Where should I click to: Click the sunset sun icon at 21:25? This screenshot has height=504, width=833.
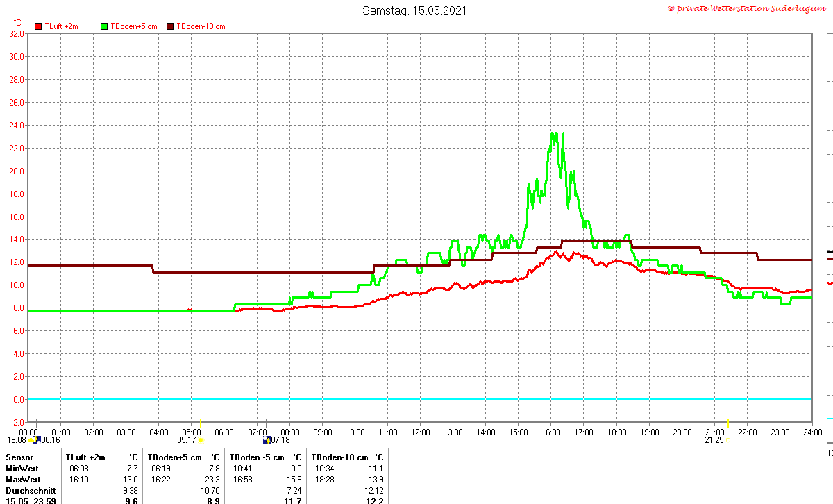tap(728, 440)
